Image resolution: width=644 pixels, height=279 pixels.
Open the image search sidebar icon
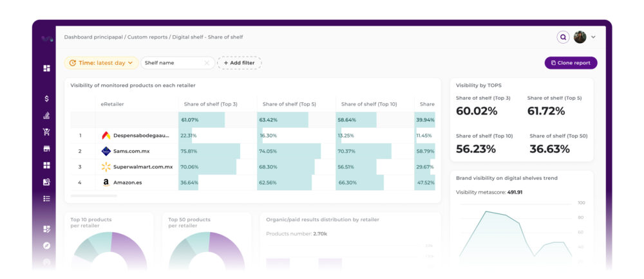pyautogui.click(x=46, y=182)
